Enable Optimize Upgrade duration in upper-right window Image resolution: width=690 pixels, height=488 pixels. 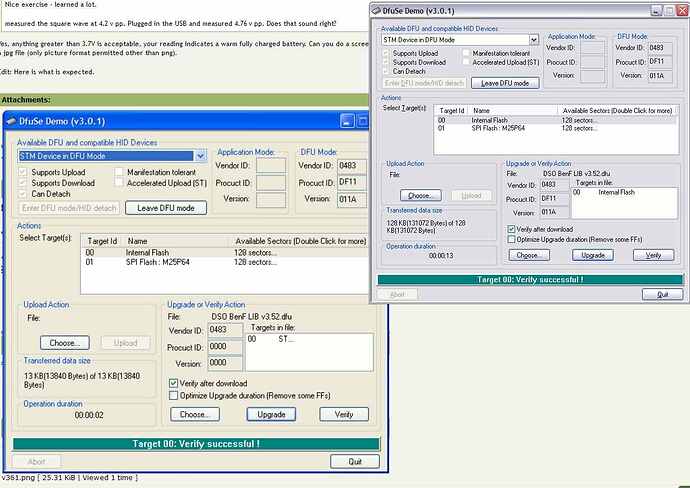pos(511,239)
